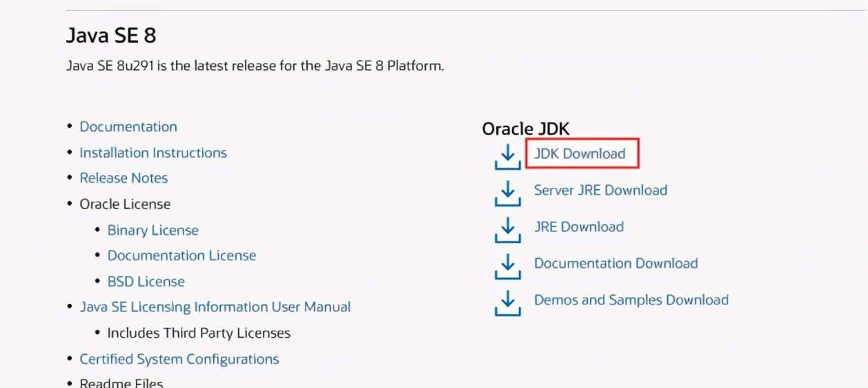Open the Documentation License link

tap(181, 255)
